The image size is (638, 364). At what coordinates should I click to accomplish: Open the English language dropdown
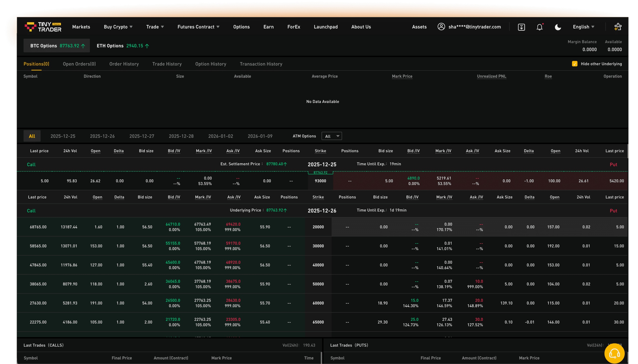click(x=583, y=27)
